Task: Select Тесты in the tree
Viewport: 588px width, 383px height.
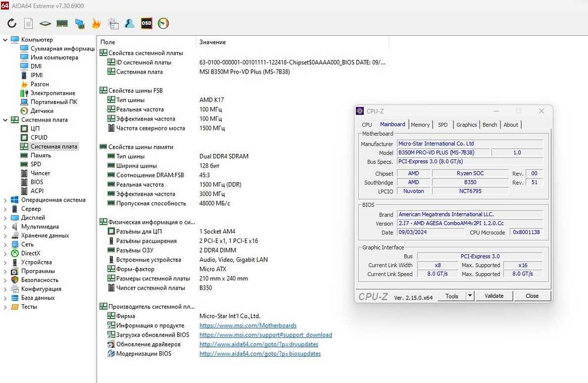Action: pyautogui.click(x=24, y=307)
